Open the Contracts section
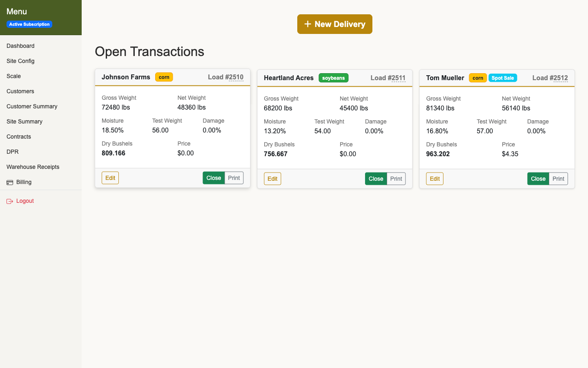The height and width of the screenshot is (368, 588). point(19,137)
